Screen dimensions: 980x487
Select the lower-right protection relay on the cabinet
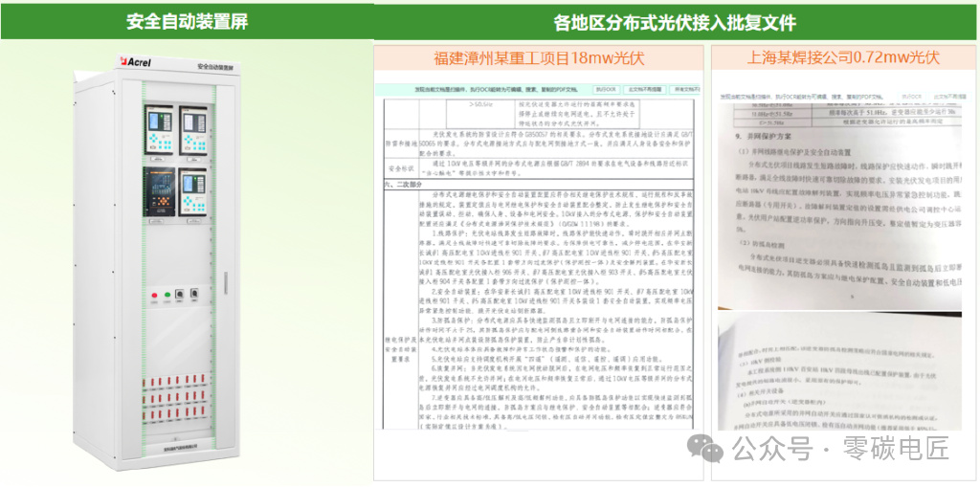pyautogui.click(x=192, y=192)
